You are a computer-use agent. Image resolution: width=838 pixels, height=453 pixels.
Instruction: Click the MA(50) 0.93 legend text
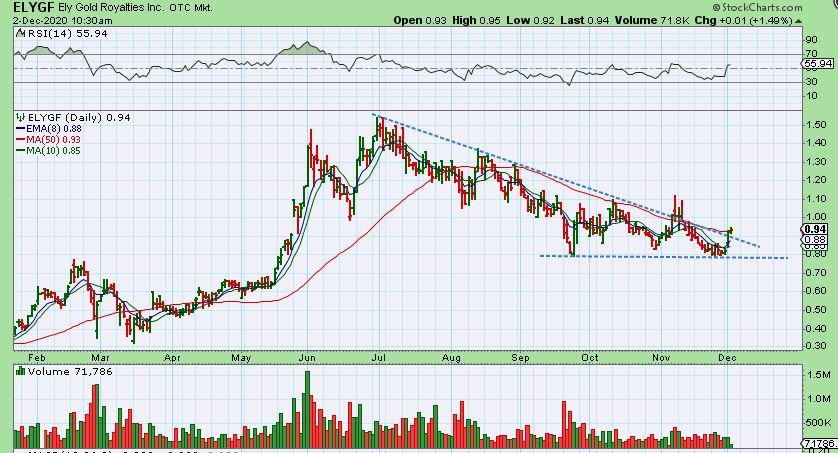coord(53,139)
